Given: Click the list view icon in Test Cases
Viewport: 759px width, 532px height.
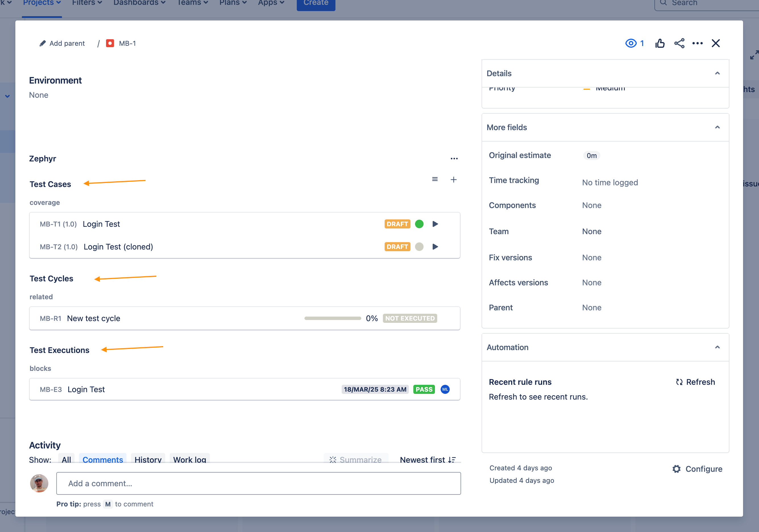Looking at the screenshot, I should click(x=435, y=179).
